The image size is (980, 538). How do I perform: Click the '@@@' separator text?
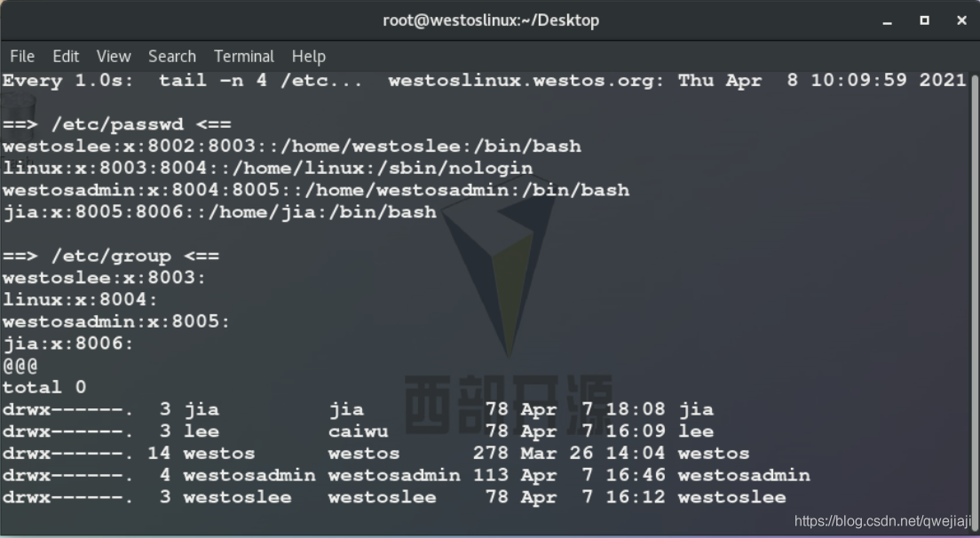pyautogui.click(x=20, y=366)
